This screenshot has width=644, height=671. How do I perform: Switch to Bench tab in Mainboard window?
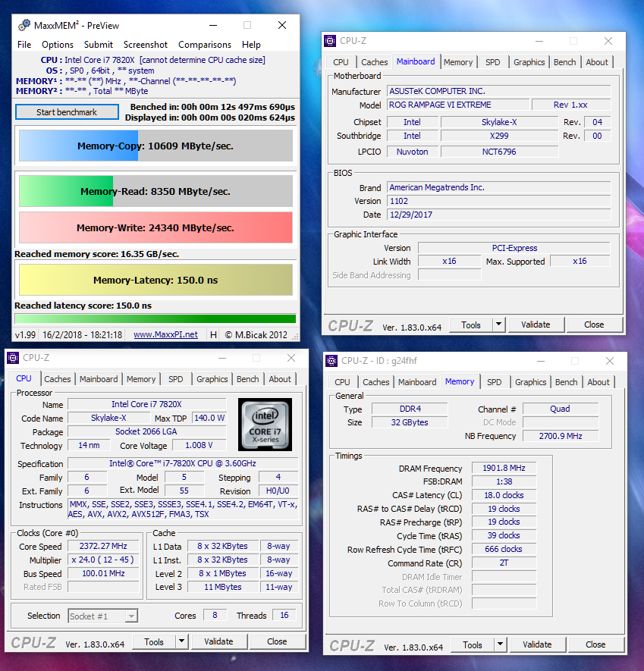[565, 62]
